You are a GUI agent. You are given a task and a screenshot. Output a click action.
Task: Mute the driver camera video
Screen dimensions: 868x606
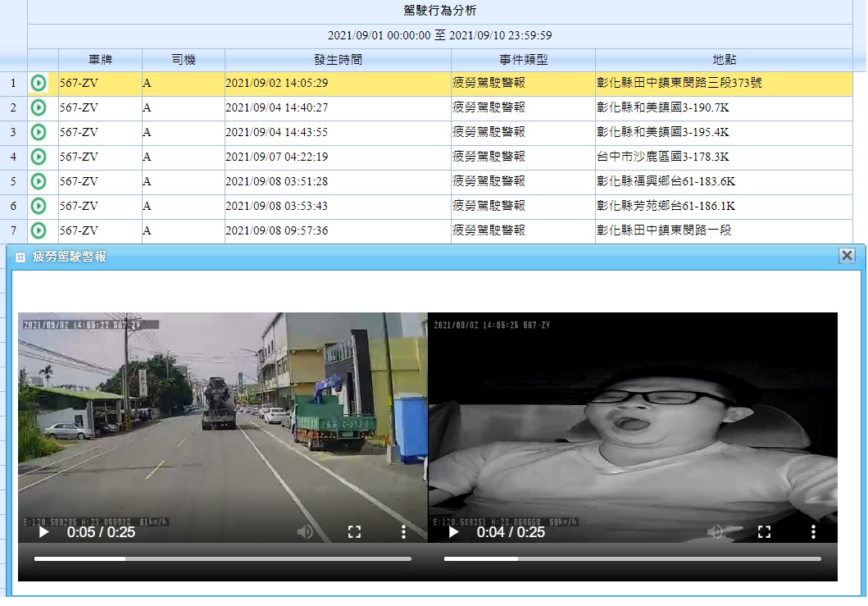[x=716, y=532]
